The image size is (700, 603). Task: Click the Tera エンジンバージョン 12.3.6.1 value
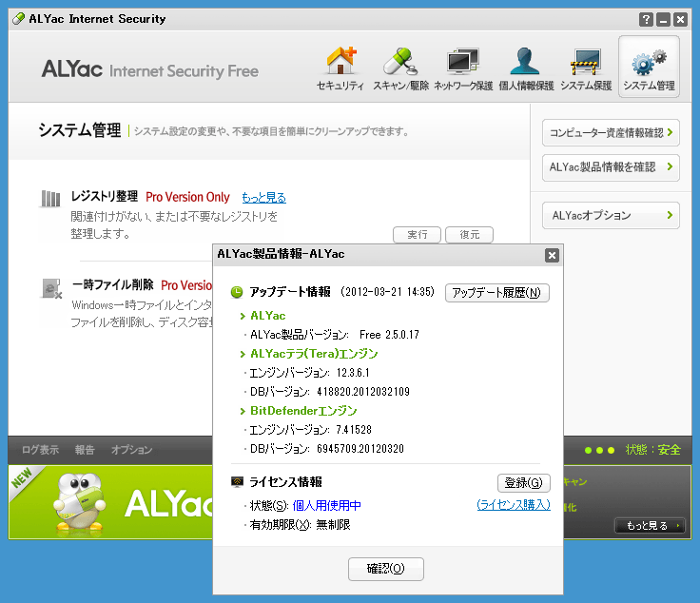(353, 373)
